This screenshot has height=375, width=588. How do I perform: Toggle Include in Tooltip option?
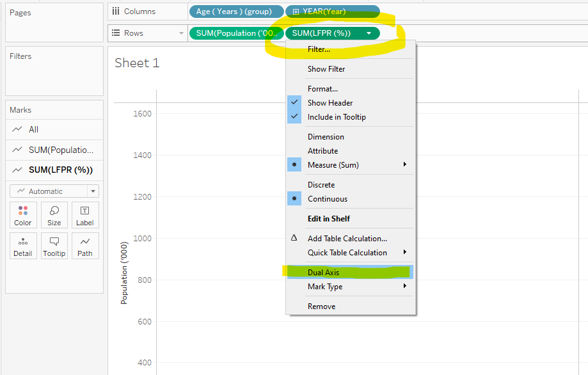[335, 117]
